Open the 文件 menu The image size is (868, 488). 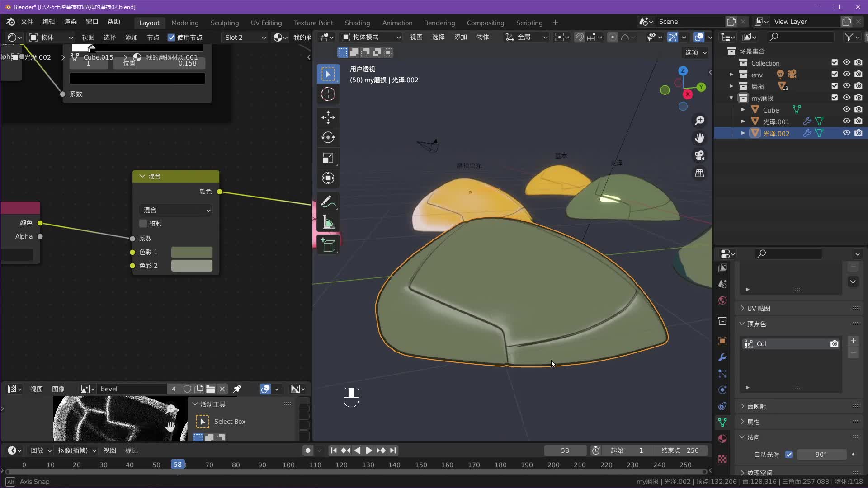click(x=27, y=22)
